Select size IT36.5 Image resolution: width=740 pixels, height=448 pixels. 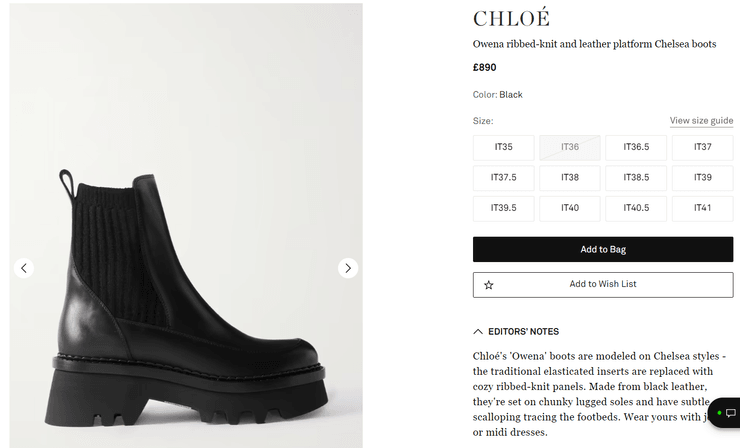636,147
